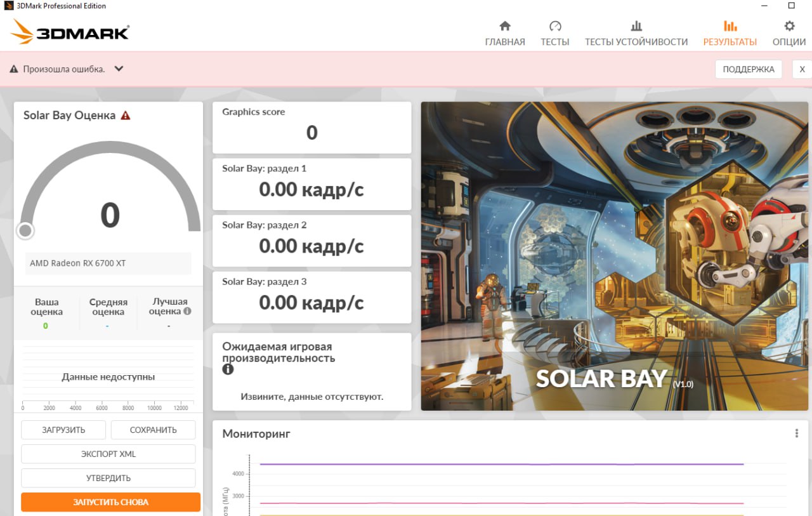The height and width of the screenshot is (516, 812).
Task: Click the info icon under Ожидаемая игровая производительность
Action: (x=228, y=369)
